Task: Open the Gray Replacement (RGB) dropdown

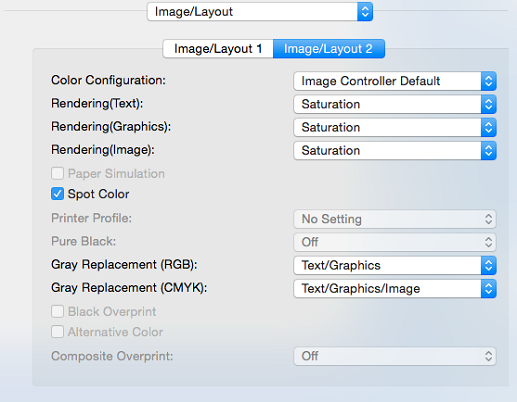Action: (395, 265)
